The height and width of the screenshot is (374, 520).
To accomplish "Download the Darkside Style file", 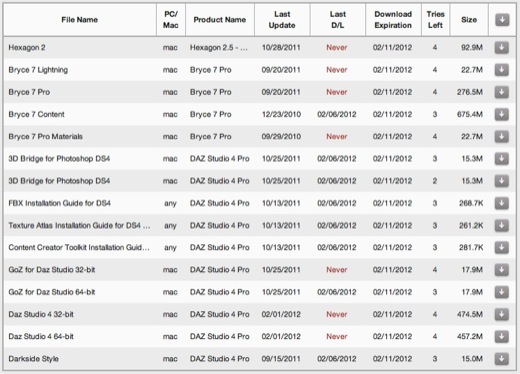I will click(x=502, y=359).
